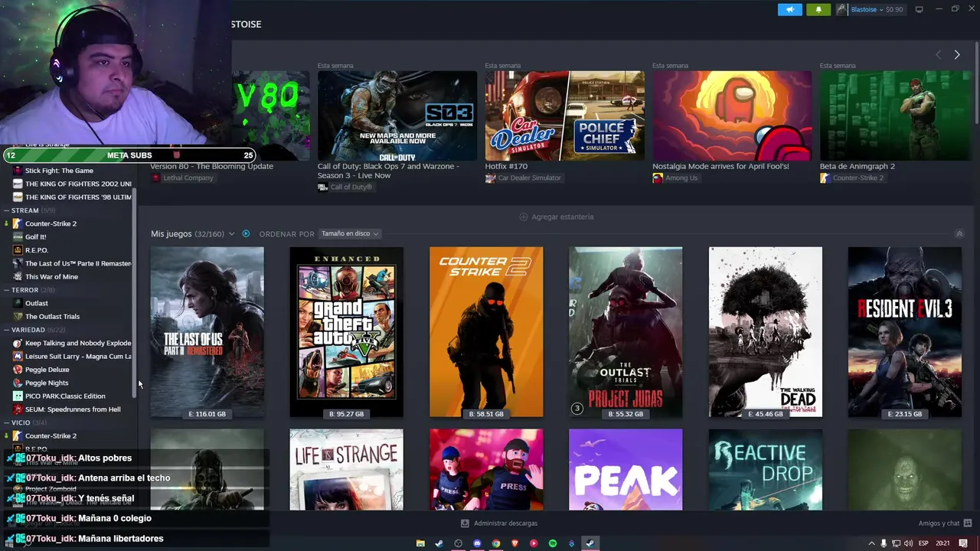
Task: Open the Resident Evil 3 game cover
Action: 905,332
